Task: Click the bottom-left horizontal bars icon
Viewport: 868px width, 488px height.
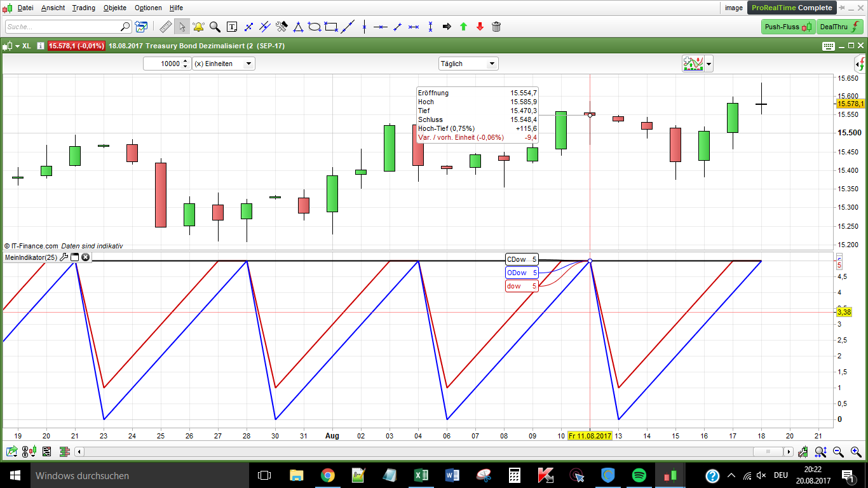Action: pyautogui.click(x=64, y=452)
